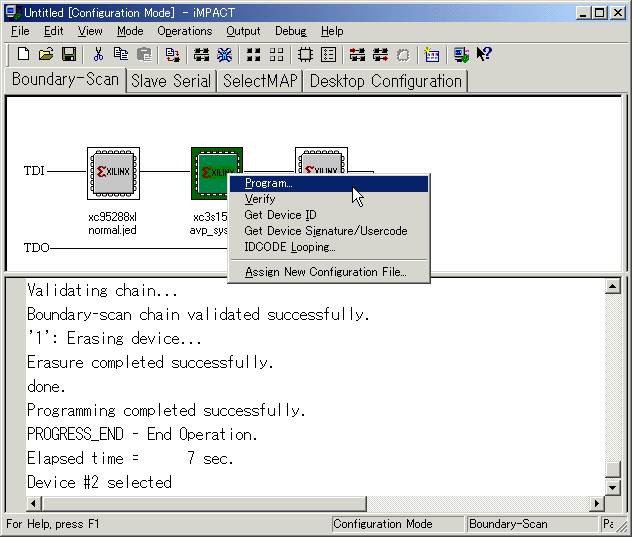Choose Get Device Signature/Usercode menu entry
This screenshot has width=632, height=537.
click(329, 231)
